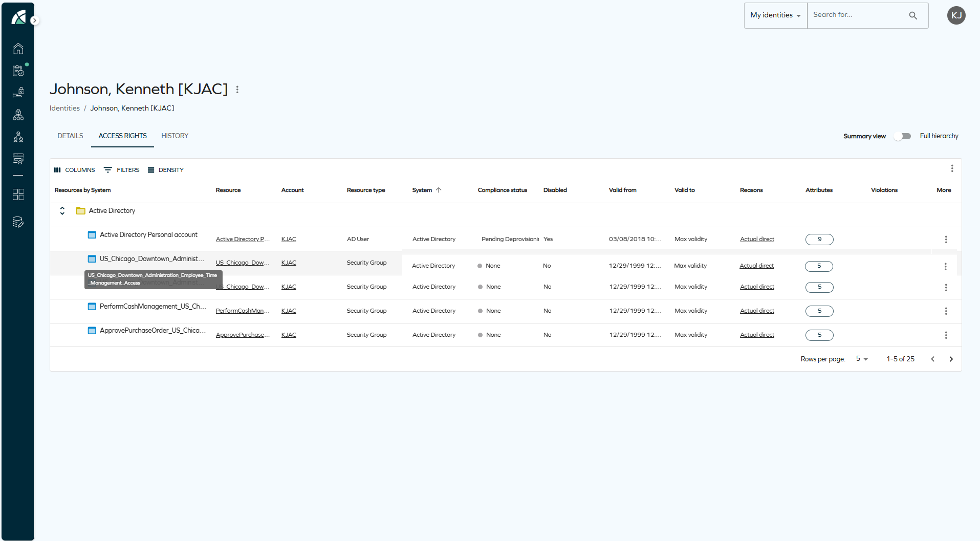This screenshot has height=541, width=980.
Task: Sort by Compliance status column header
Action: point(503,190)
